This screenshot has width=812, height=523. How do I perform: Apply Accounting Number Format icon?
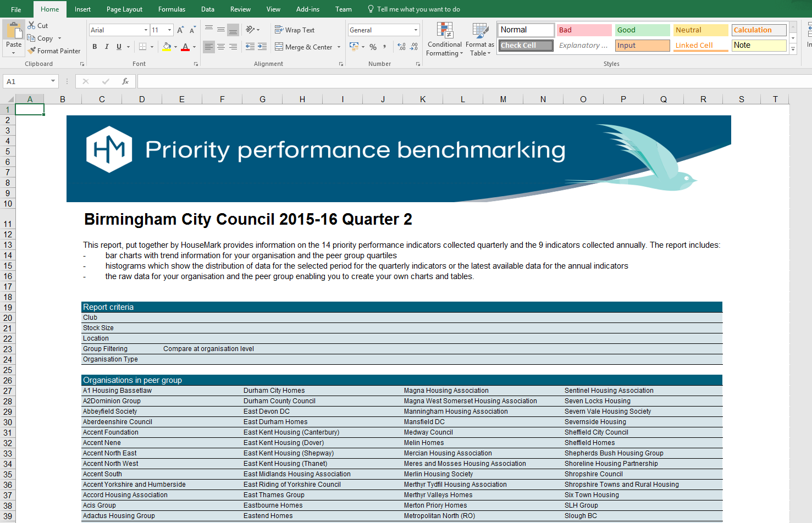click(354, 47)
